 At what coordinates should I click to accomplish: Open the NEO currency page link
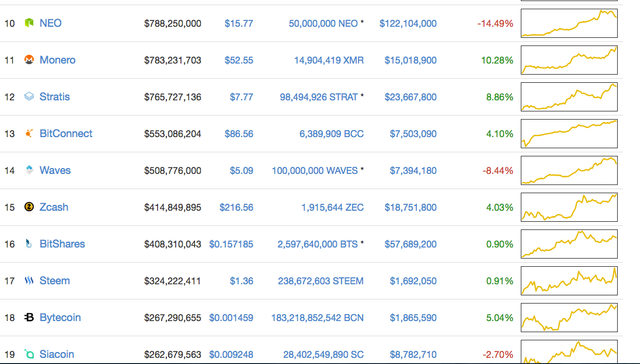click(50, 23)
